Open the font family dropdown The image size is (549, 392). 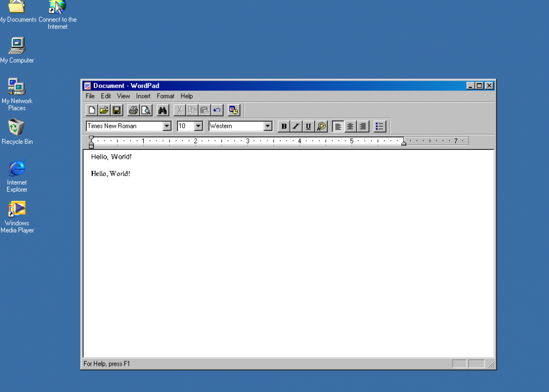click(166, 126)
